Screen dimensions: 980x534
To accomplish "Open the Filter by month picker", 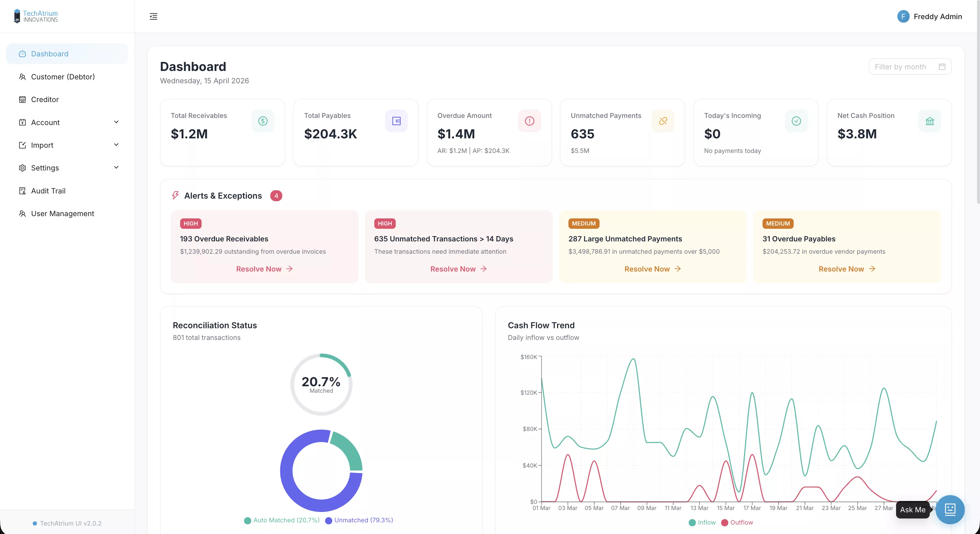I will click(910, 66).
